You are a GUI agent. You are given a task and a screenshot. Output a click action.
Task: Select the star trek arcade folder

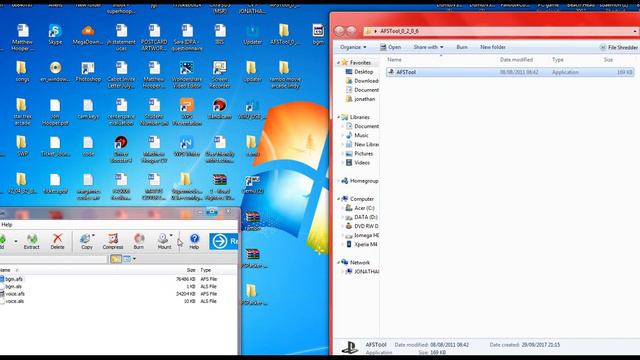pyautogui.click(x=22, y=112)
